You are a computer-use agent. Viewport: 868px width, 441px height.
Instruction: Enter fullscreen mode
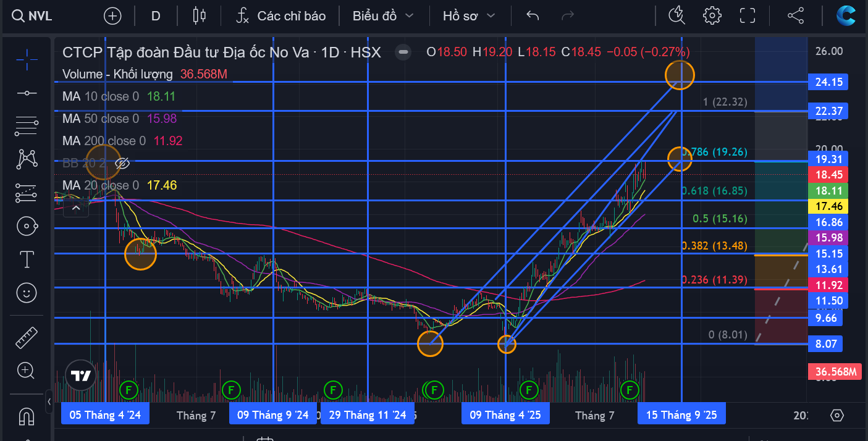[x=748, y=16]
